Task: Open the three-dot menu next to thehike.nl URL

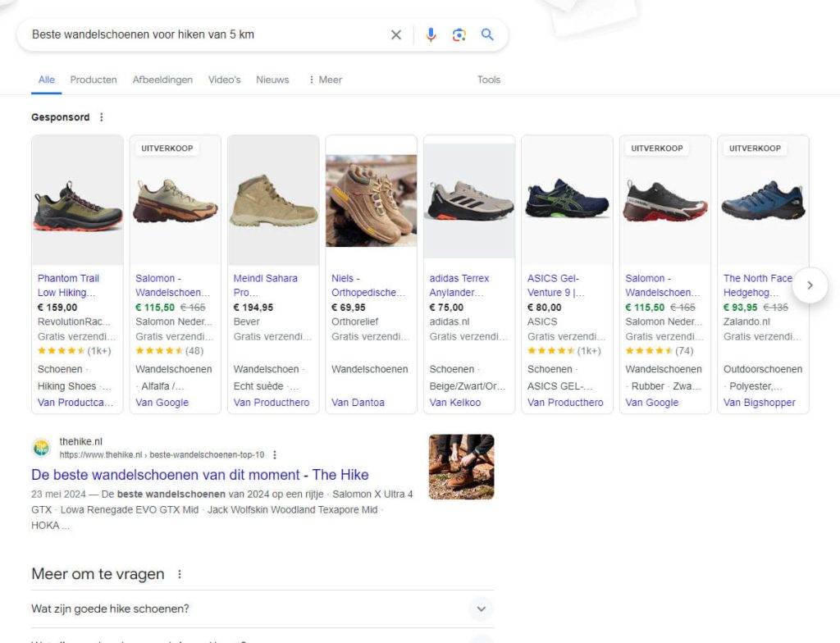Action: (275, 455)
